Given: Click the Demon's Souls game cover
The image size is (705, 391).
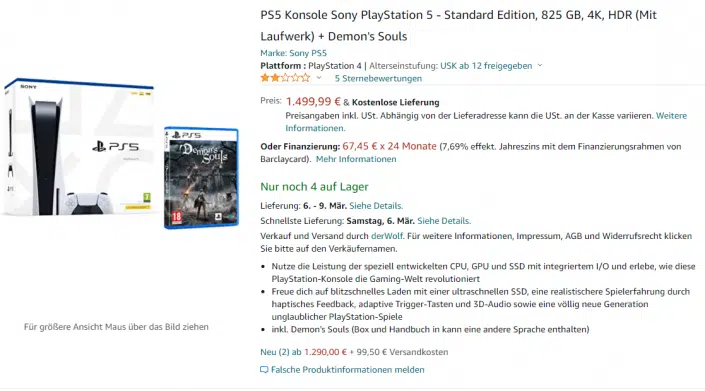Looking at the screenshot, I should tap(201, 178).
